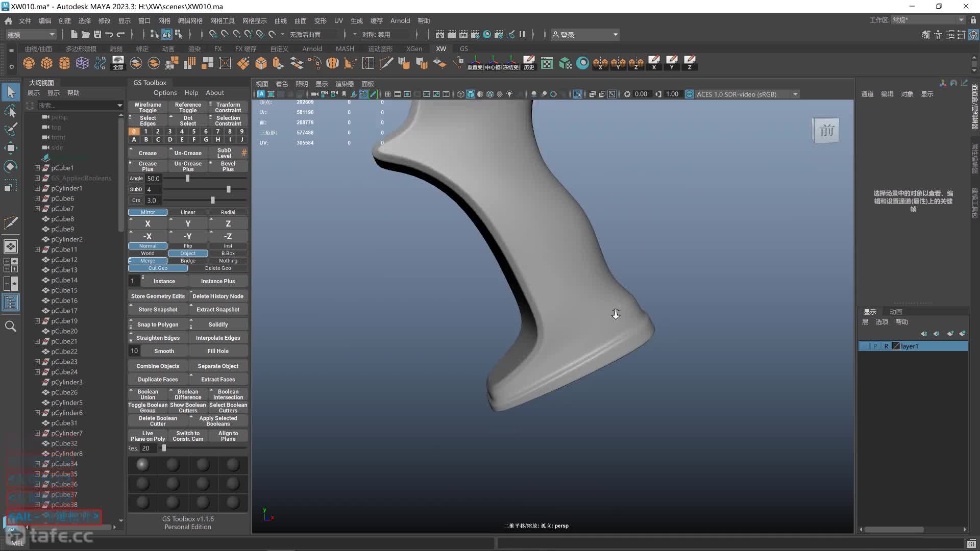980x551 pixels.
Task: Toggle layer1 visibility box
Action: point(864,346)
